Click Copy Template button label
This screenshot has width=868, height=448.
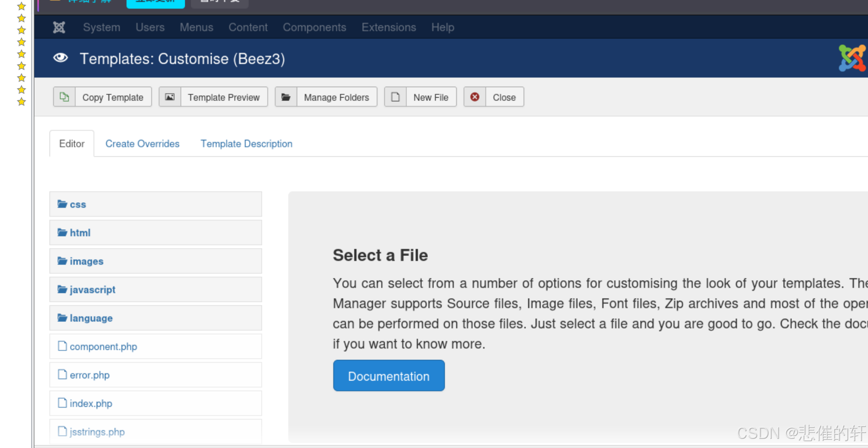(113, 97)
